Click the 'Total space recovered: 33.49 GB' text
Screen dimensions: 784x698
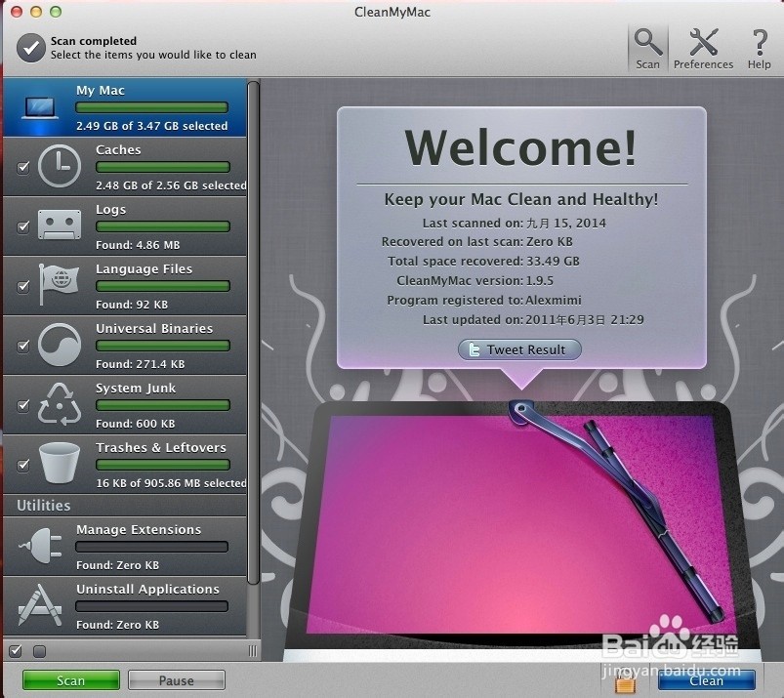(483, 261)
